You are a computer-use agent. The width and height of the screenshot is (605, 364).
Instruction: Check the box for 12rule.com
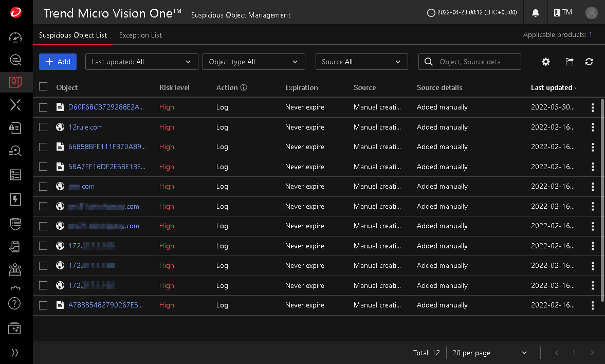[x=43, y=128]
